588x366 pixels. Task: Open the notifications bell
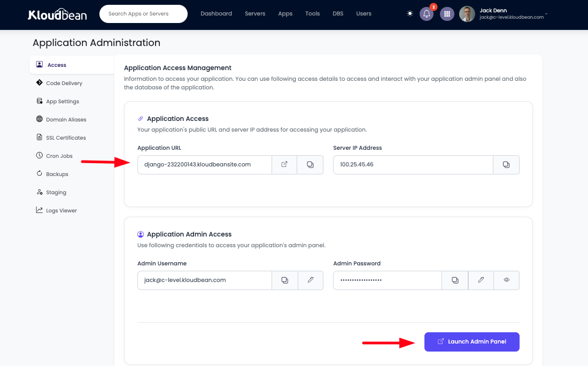point(426,13)
